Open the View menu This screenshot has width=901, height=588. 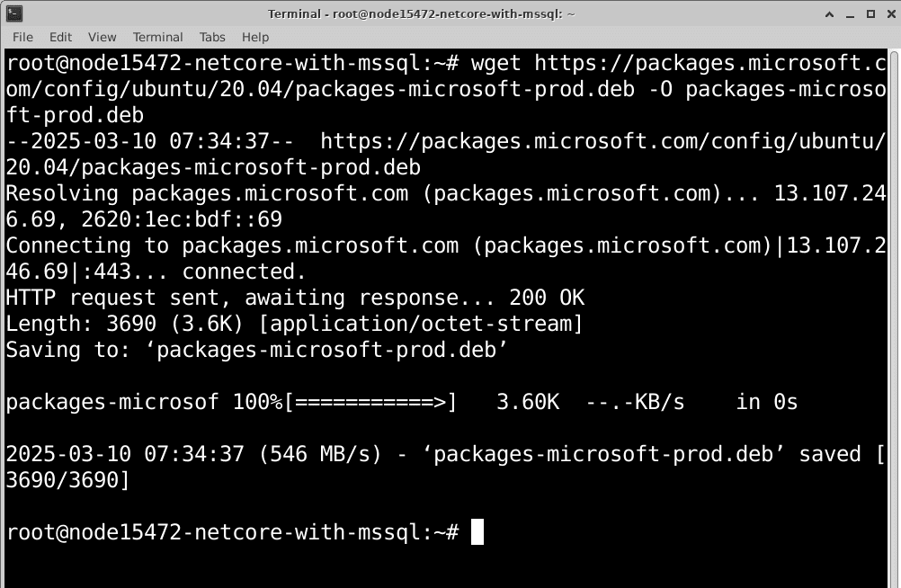[x=101, y=37]
